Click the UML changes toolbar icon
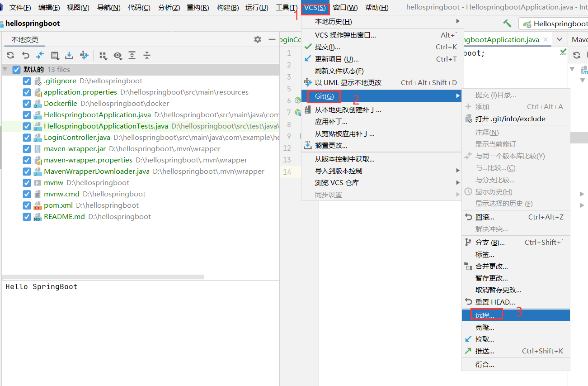 coord(84,55)
